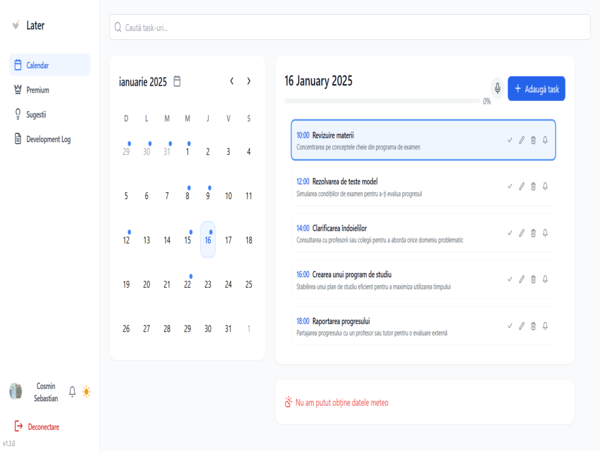Toggle light theme sun icon

[86, 392]
